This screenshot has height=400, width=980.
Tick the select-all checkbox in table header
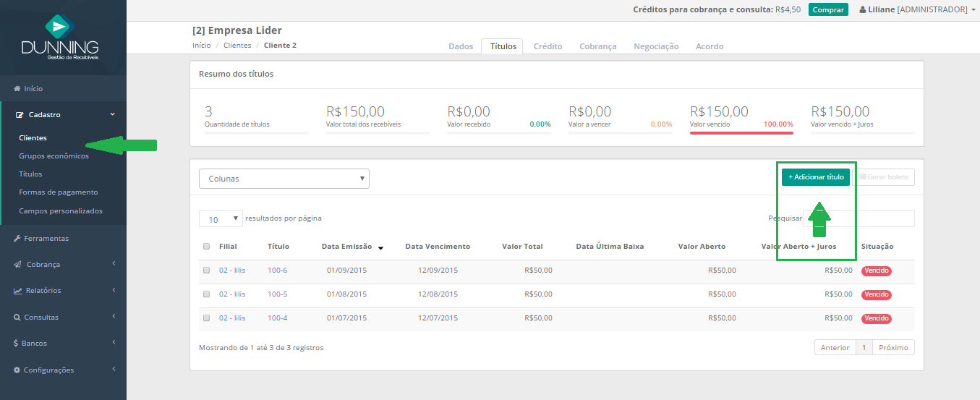(206, 246)
